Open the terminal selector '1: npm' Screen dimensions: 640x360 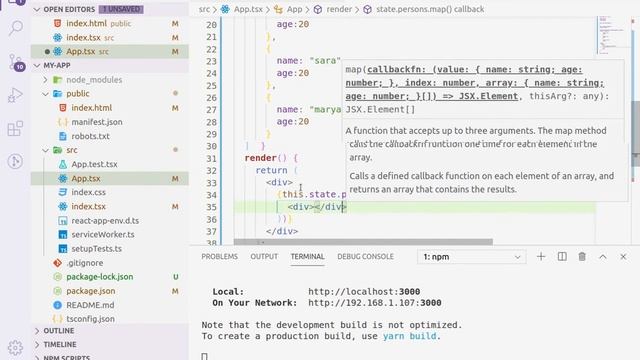click(x=471, y=257)
